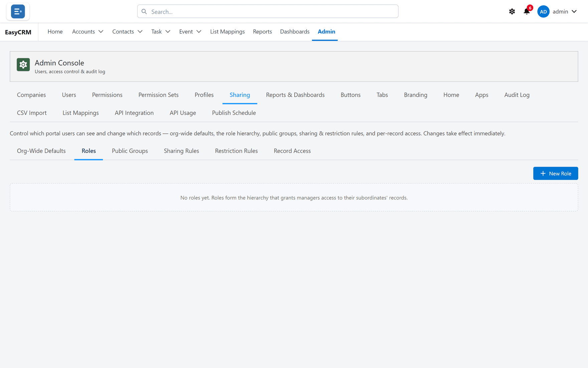Open the notifications bell icon
Viewport: 588px width, 368px height.
527,11
